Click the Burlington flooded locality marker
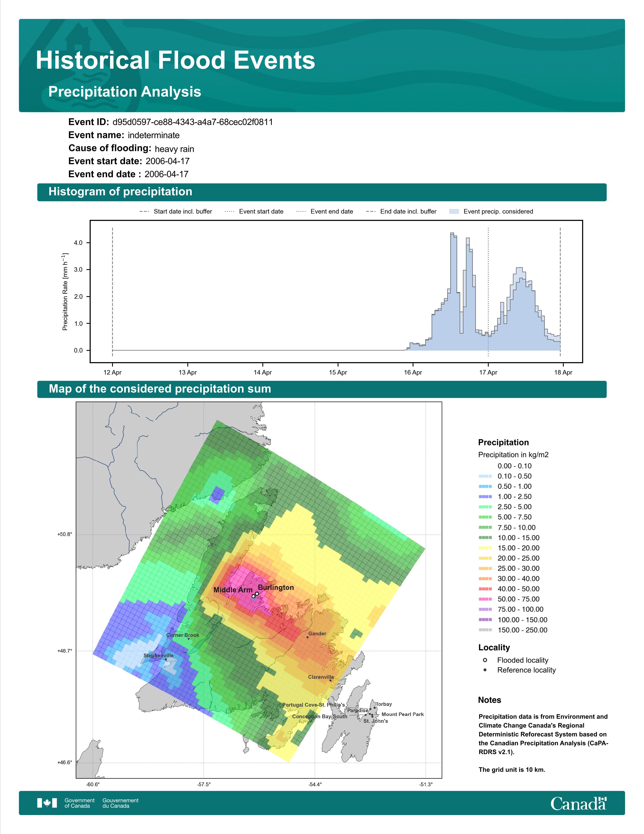Viewport: 644px width, 834px height. coord(257,593)
